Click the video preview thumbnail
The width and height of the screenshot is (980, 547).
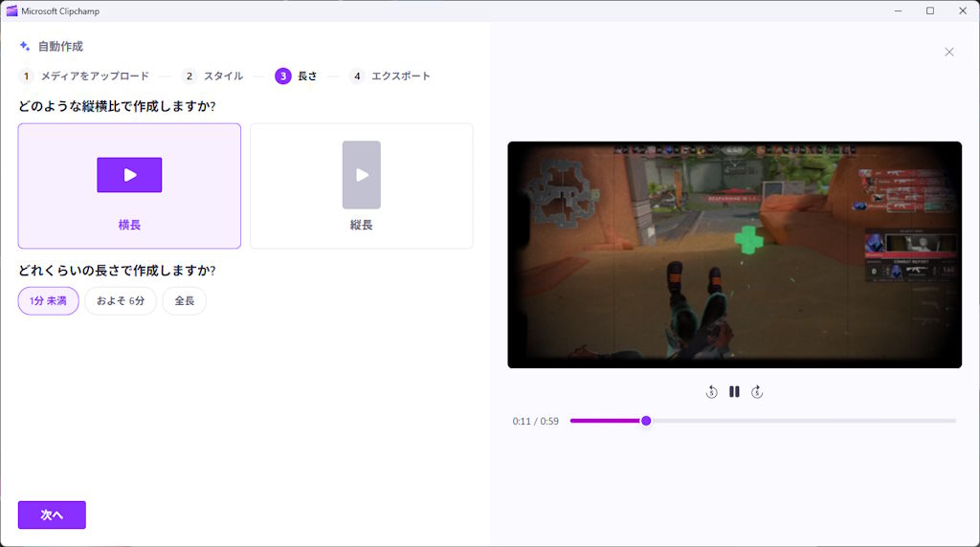[x=734, y=254]
